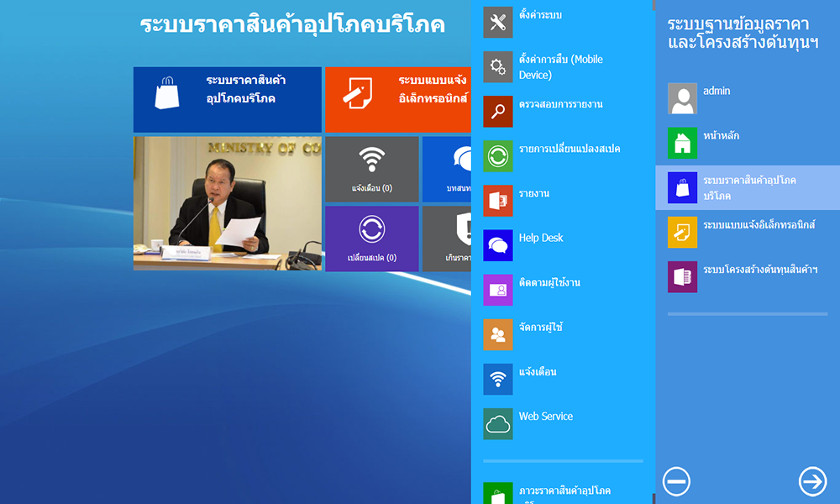Click header ระบบฐานข้อมูลราคาและโครงสร้างต้นทุนฯ
The image size is (840, 504).
pos(743,34)
